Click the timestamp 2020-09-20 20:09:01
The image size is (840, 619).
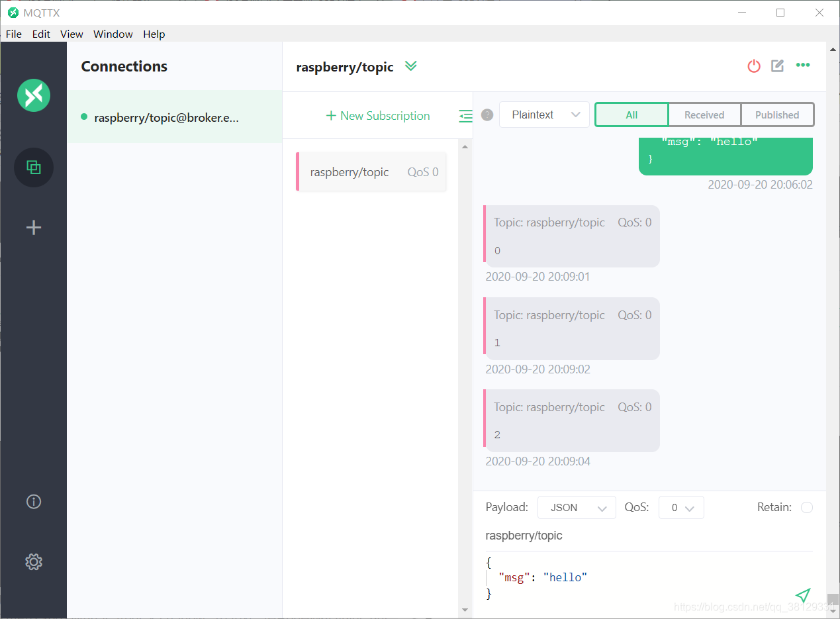click(x=537, y=277)
